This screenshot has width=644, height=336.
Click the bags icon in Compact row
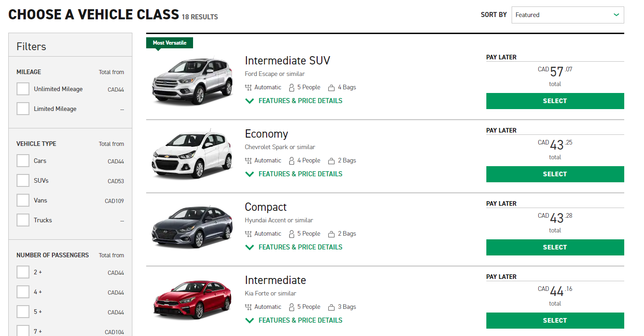click(331, 234)
